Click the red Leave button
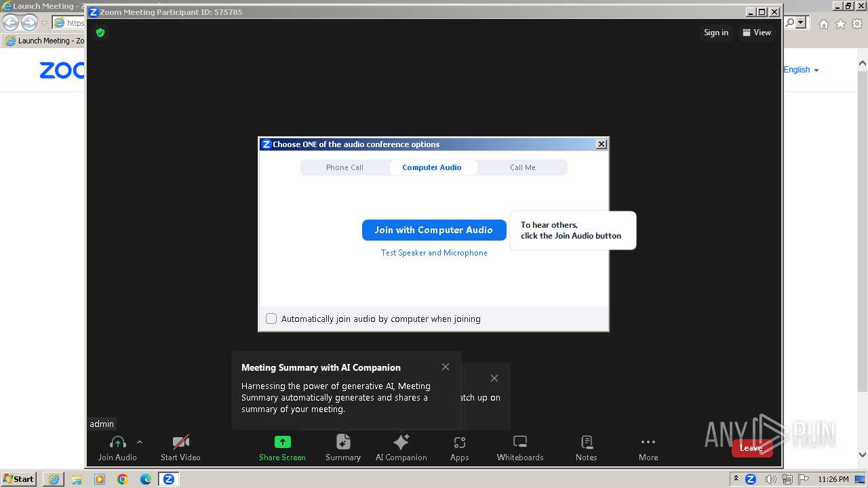 [x=751, y=448]
